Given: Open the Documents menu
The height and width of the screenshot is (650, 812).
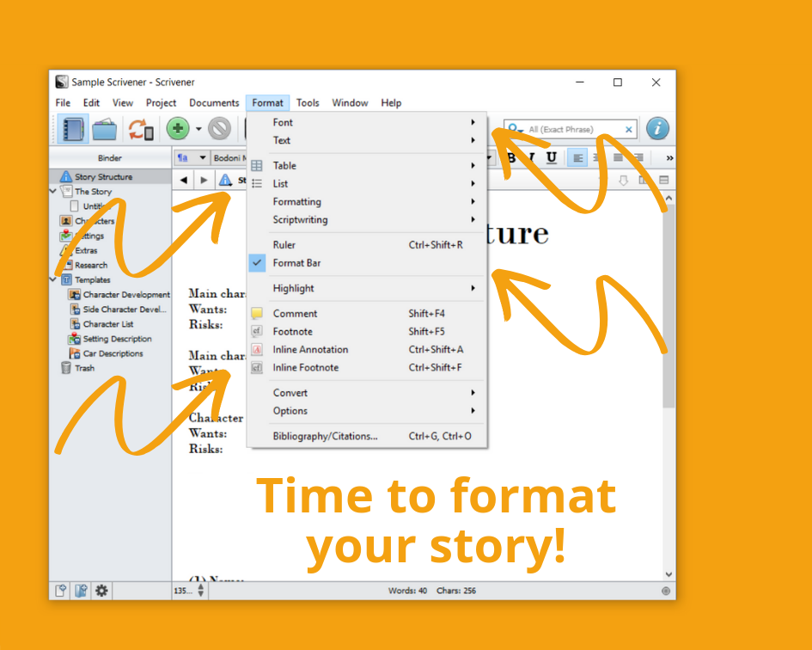Looking at the screenshot, I should click(x=214, y=102).
